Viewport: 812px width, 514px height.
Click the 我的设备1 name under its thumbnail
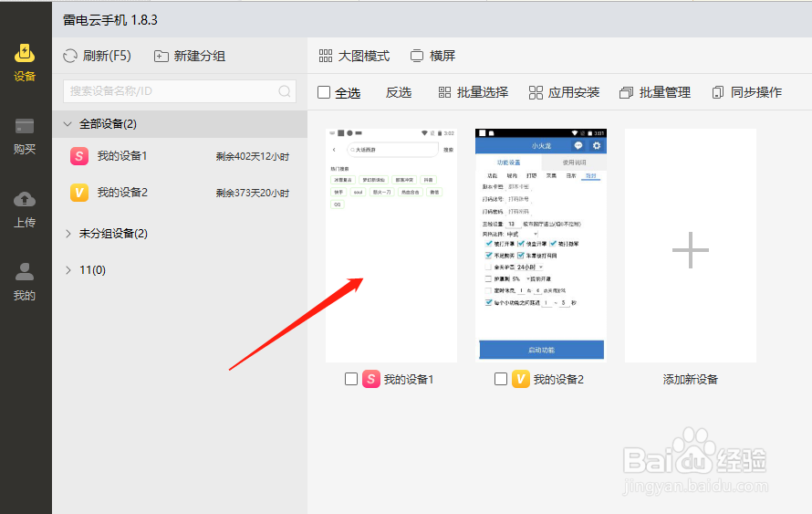(409, 379)
